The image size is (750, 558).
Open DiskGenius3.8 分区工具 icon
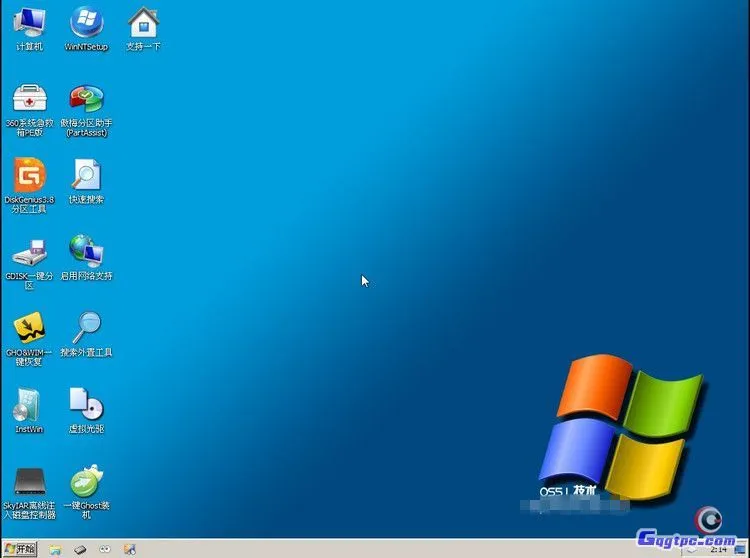[x=29, y=175]
